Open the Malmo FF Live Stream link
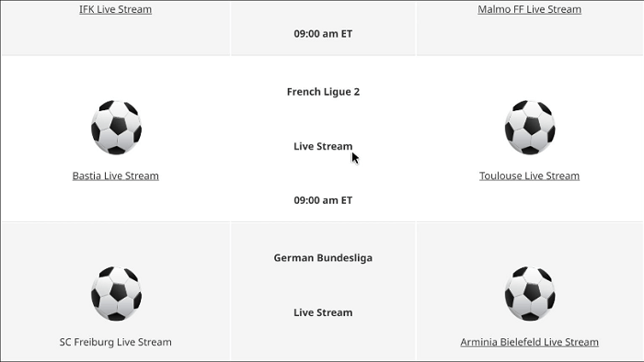 coord(529,9)
